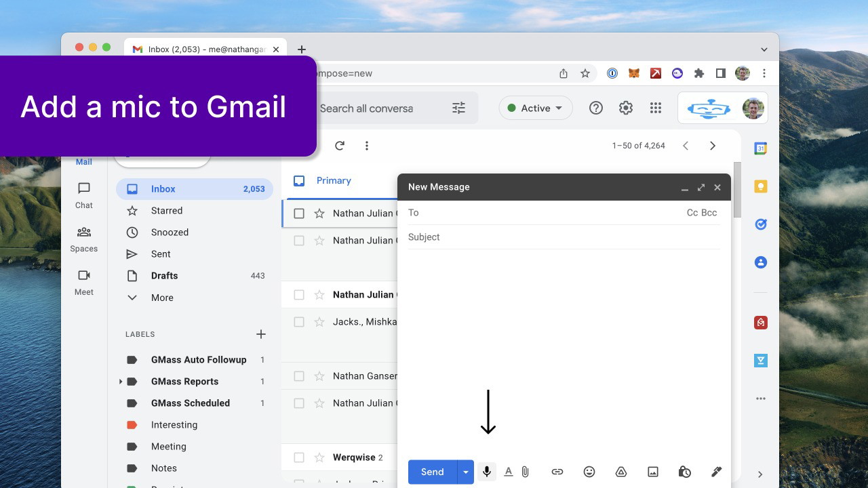Viewport: 868px width, 488px height.
Task: Insert files using Google Drive icon
Action: [620, 472]
